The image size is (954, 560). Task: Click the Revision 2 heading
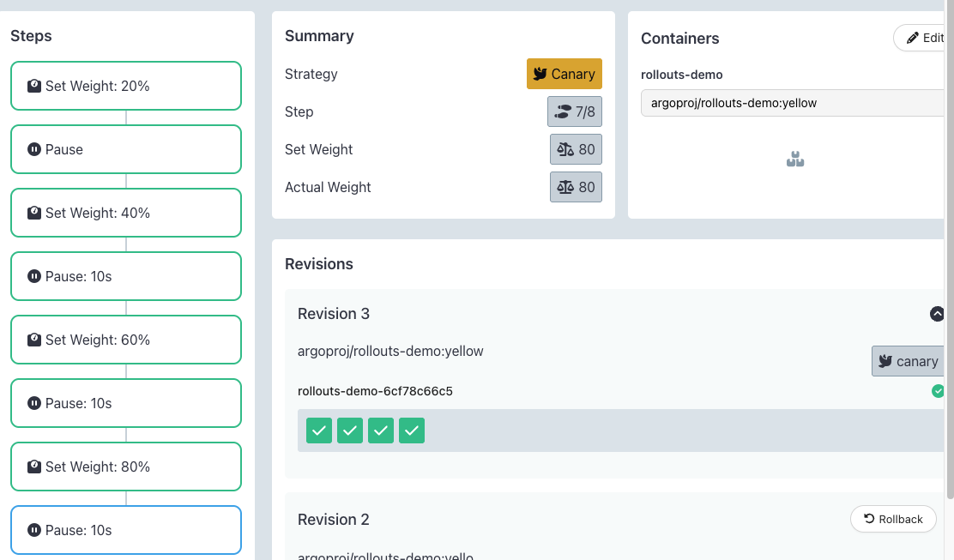click(x=334, y=519)
